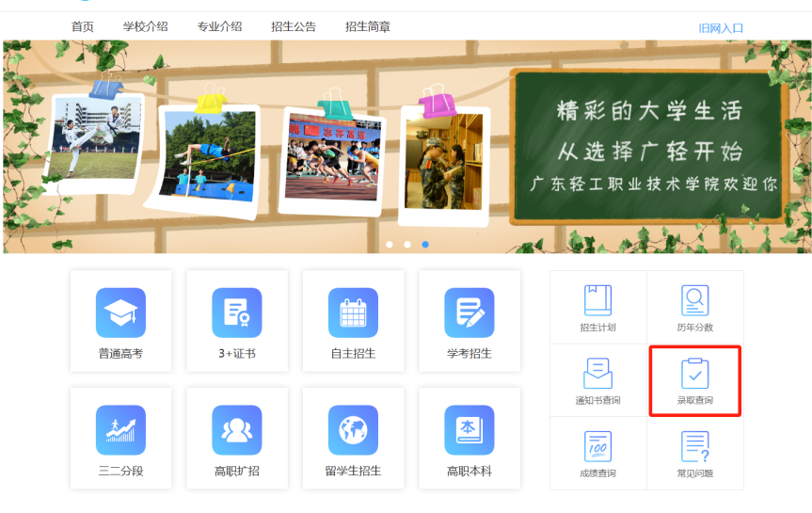Click the 通知书查询 envelope icon
The image size is (812, 513).
(598, 373)
